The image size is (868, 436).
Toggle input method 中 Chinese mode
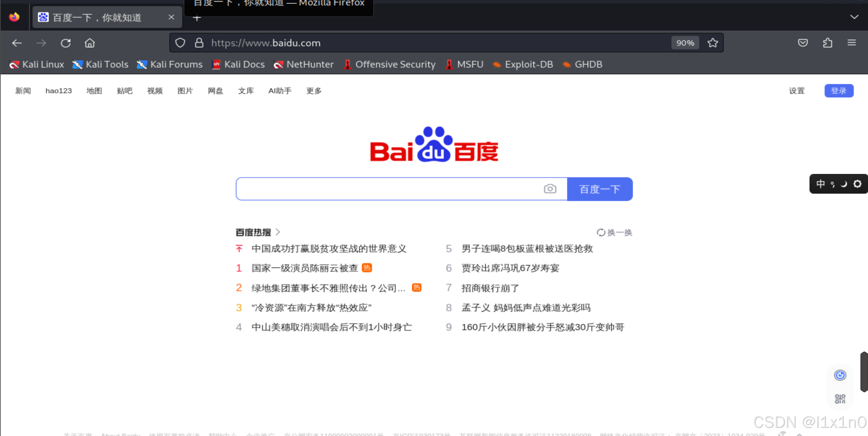point(820,184)
